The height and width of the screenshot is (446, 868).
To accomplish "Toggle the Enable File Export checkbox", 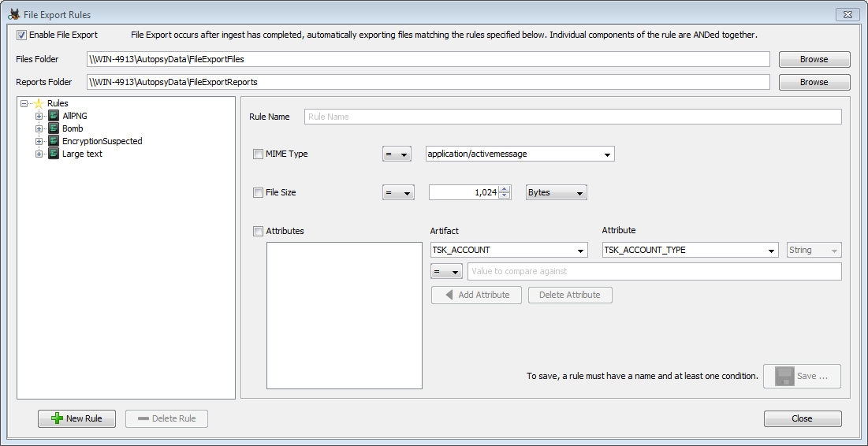I will (21, 35).
